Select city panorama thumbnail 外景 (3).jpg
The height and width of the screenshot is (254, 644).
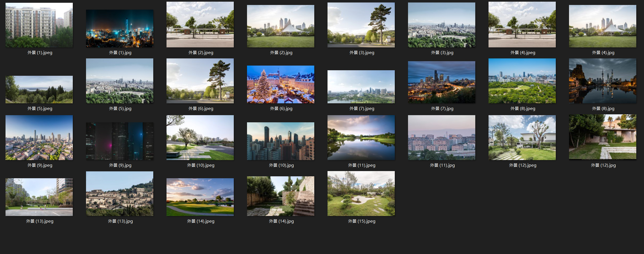click(x=442, y=25)
